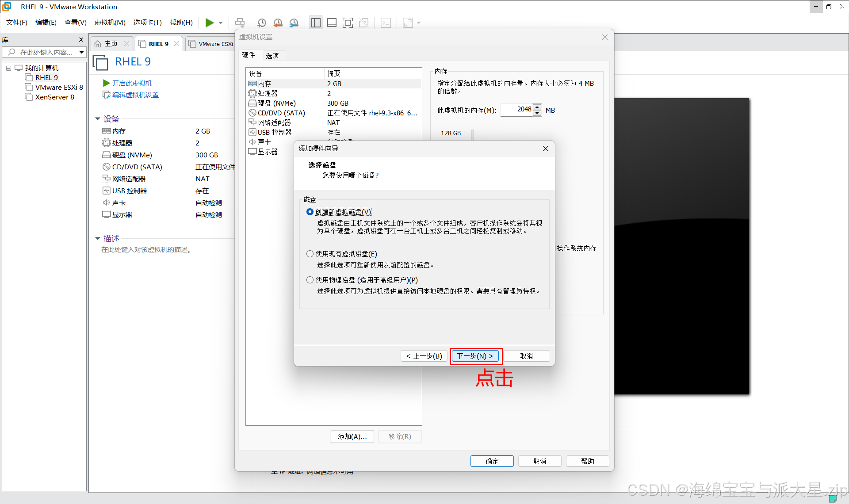
Task: Switch to 硬件 tab in settings dialog
Action: (249, 55)
